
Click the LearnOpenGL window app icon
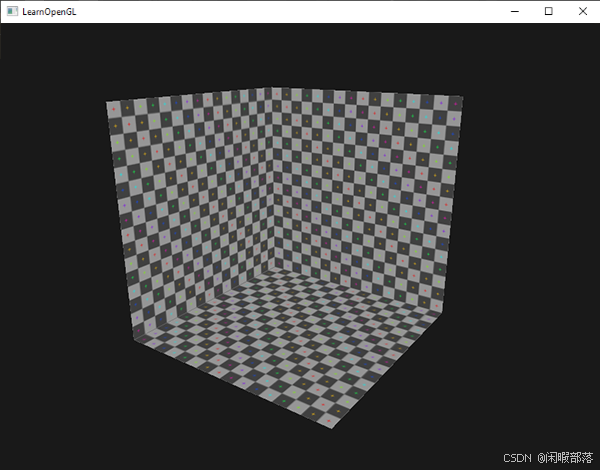(x=12, y=11)
